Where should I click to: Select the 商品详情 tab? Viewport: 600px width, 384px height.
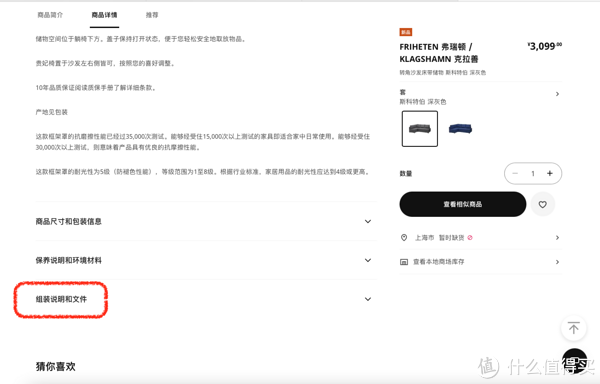coord(104,15)
